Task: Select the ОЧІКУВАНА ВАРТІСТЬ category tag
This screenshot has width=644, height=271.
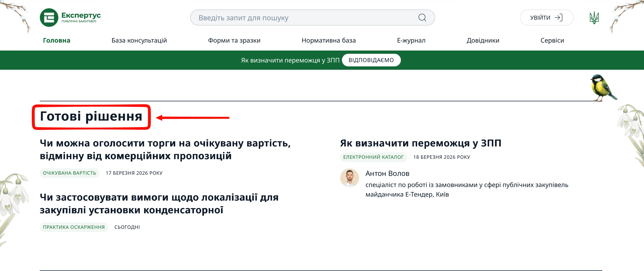Action: click(x=70, y=173)
